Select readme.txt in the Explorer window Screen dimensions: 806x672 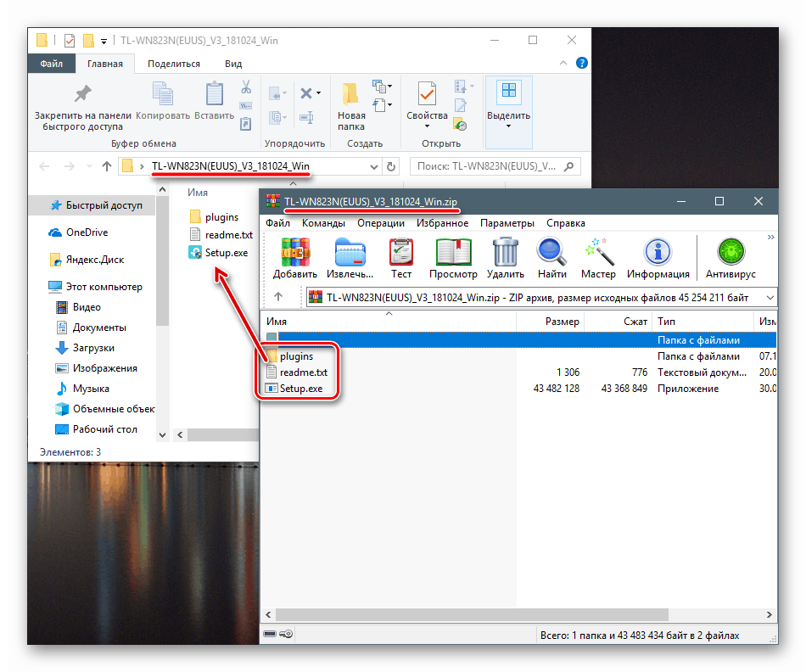click(x=221, y=235)
